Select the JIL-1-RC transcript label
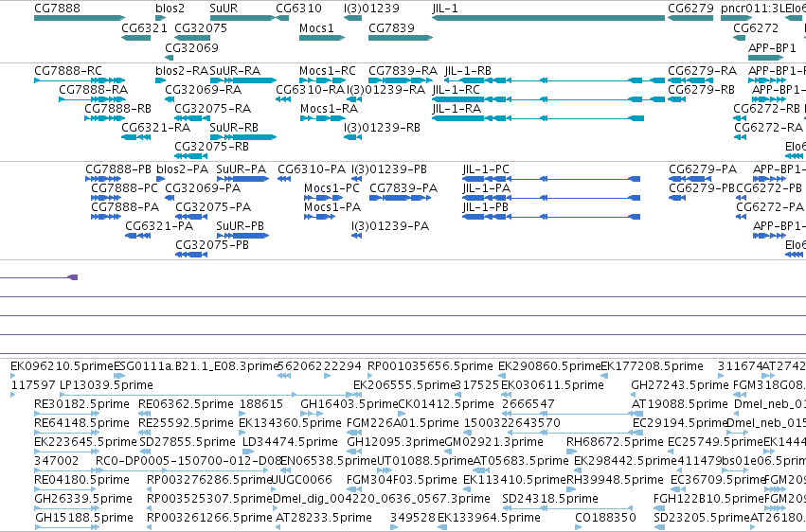Viewport: 806px width, 532px height. (x=456, y=89)
